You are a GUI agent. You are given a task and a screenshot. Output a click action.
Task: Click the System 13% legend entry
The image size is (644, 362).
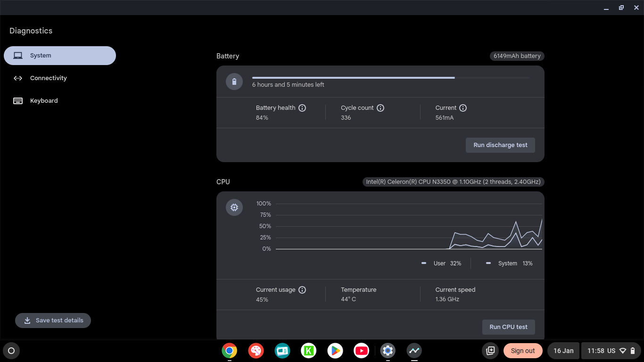pyautogui.click(x=509, y=263)
